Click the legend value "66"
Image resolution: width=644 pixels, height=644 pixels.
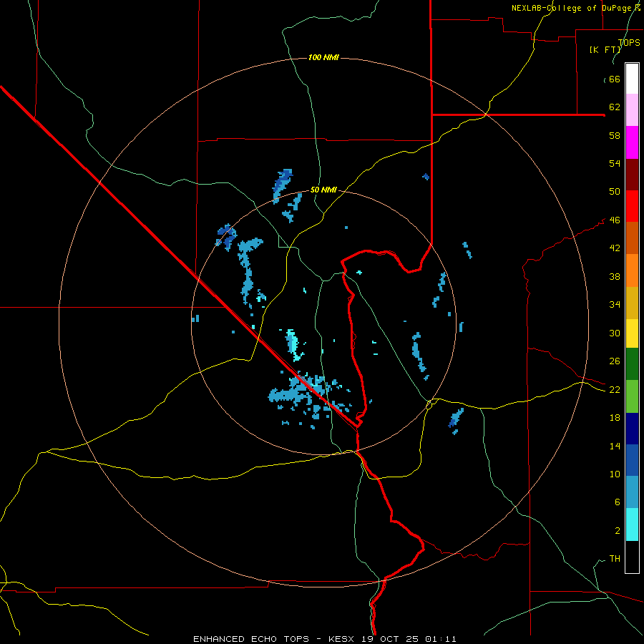(614, 79)
